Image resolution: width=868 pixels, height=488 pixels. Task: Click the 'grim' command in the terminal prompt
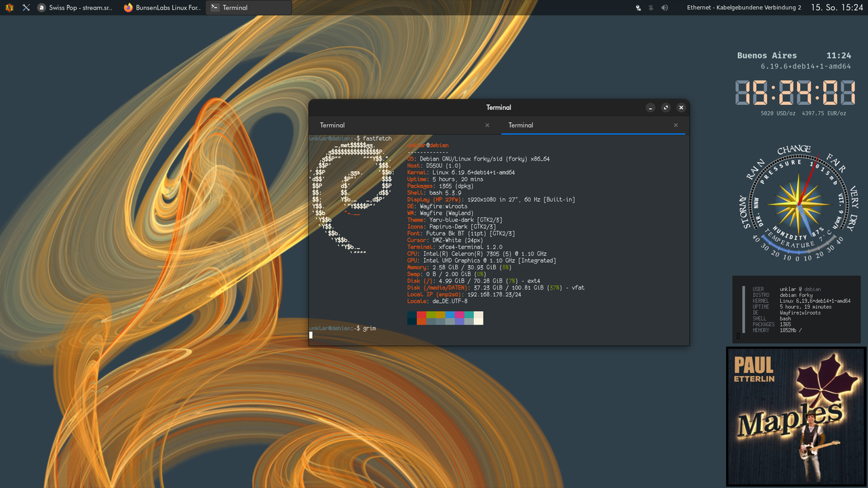[x=369, y=328]
